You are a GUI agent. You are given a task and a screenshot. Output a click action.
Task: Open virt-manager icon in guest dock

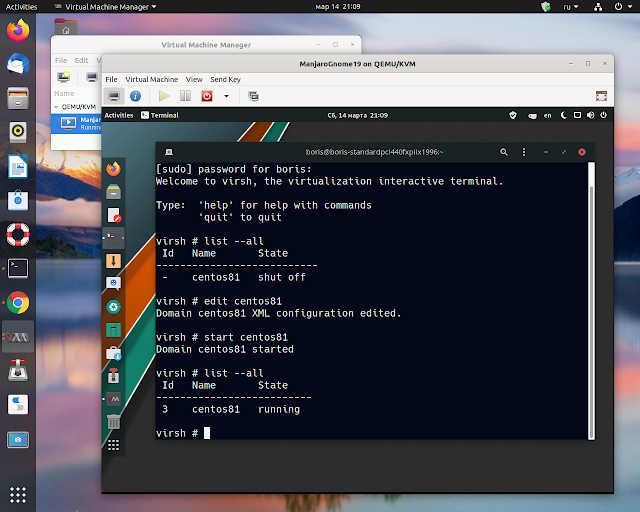113,399
